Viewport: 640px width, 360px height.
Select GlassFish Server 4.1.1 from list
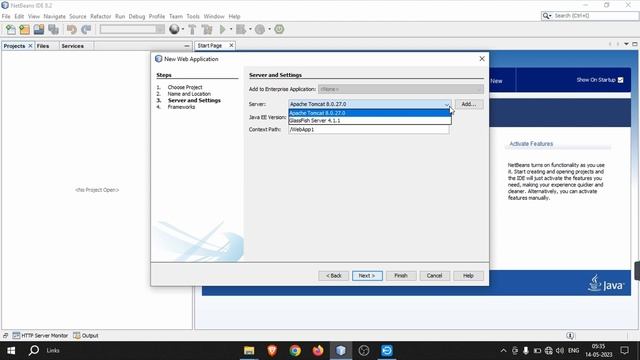[x=369, y=121]
